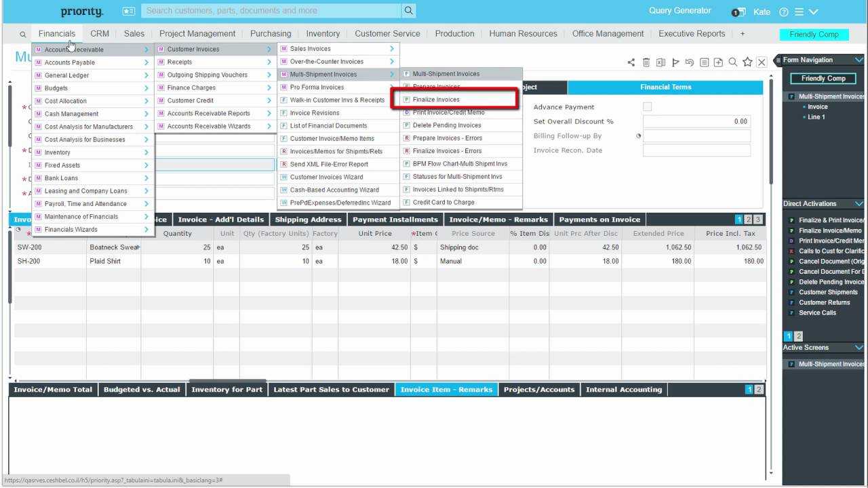Open the Payment Installments tab
868x488 pixels.
click(x=395, y=220)
